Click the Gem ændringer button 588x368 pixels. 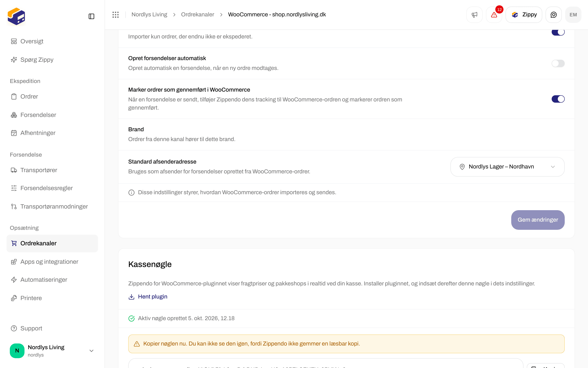pyautogui.click(x=538, y=220)
